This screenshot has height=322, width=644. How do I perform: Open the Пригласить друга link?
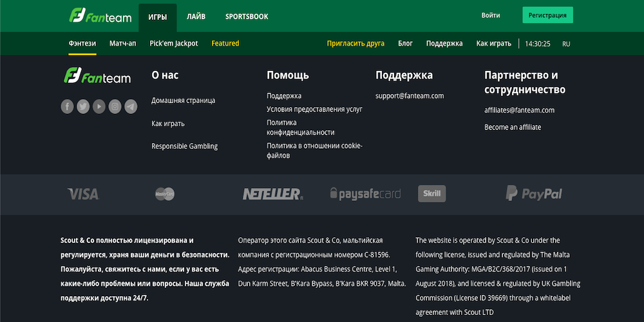[x=355, y=44]
